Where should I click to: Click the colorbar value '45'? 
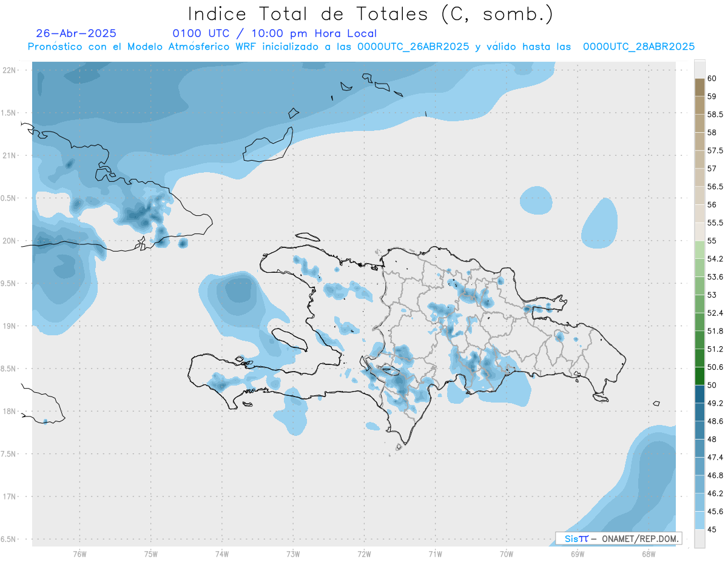click(712, 529)
